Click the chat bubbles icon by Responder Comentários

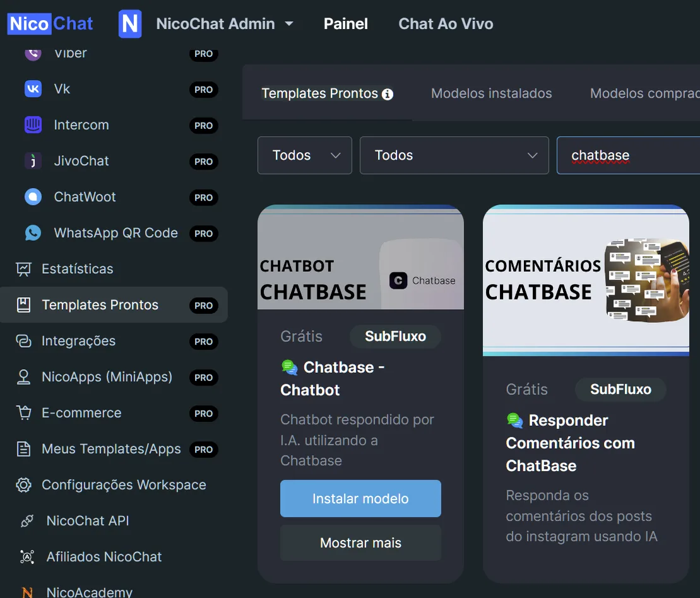coord(515,420)
